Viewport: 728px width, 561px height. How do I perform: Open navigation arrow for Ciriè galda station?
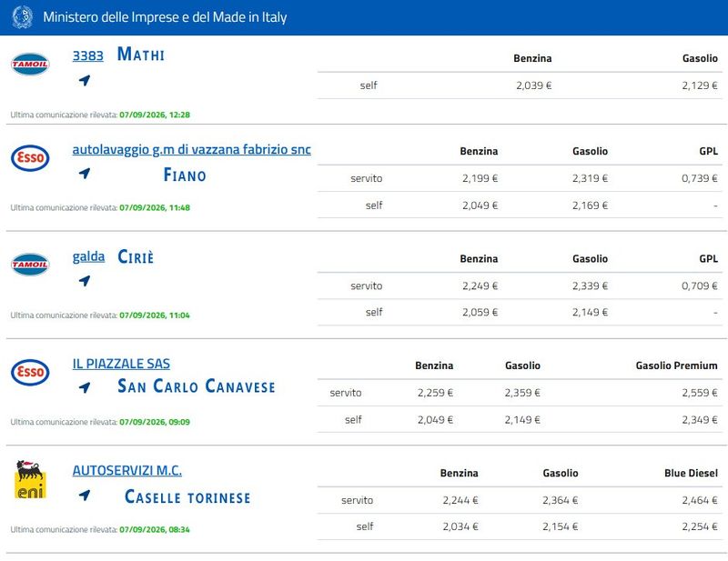[x=85, y=280]
